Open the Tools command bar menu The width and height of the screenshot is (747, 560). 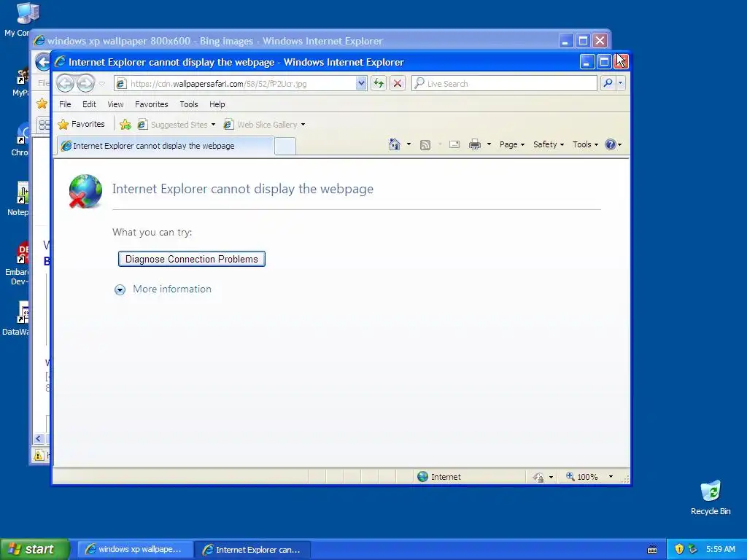[585, 144]
